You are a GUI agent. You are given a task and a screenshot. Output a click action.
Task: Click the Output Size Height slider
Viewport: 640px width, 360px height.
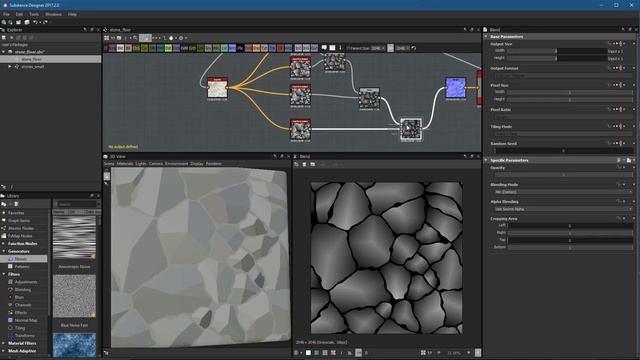pos(557,58)
